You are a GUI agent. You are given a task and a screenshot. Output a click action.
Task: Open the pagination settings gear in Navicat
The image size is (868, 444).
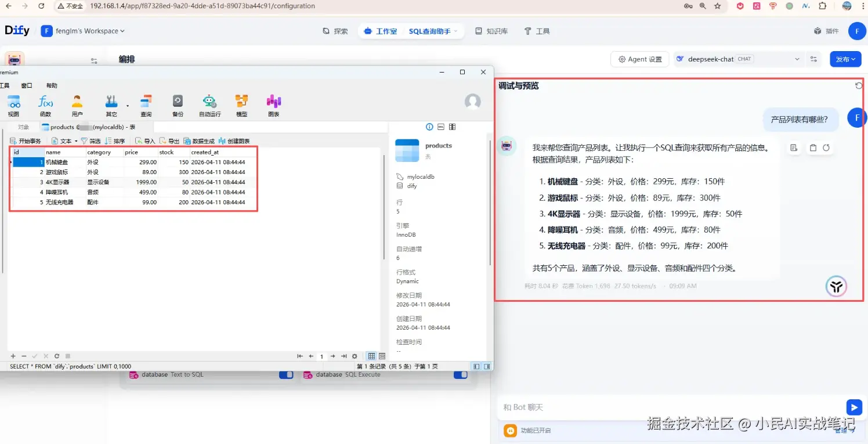coord(355,356)
